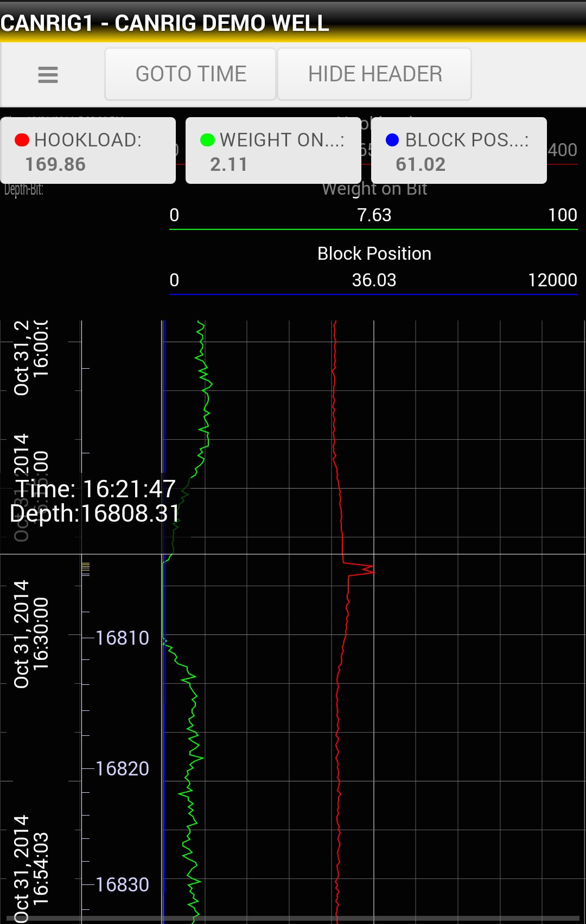Open the hamburger menu
The width and height of the screenshot is (586, 924).
(48, 74)
